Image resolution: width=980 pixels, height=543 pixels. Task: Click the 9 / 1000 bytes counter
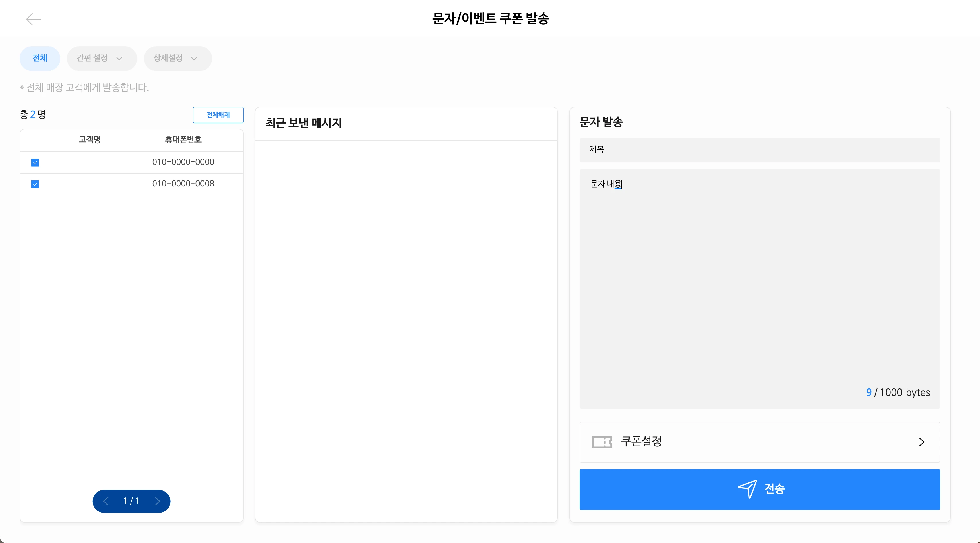coord(898,392)
